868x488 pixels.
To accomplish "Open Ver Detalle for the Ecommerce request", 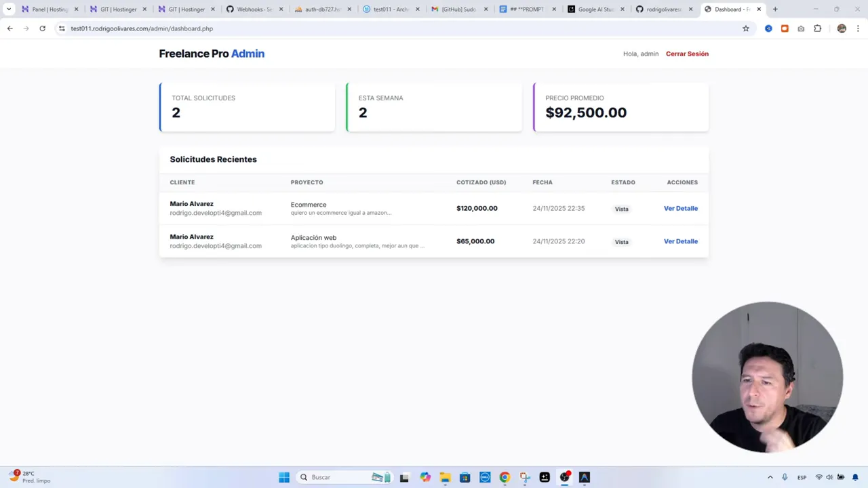I will pos(680,208).
